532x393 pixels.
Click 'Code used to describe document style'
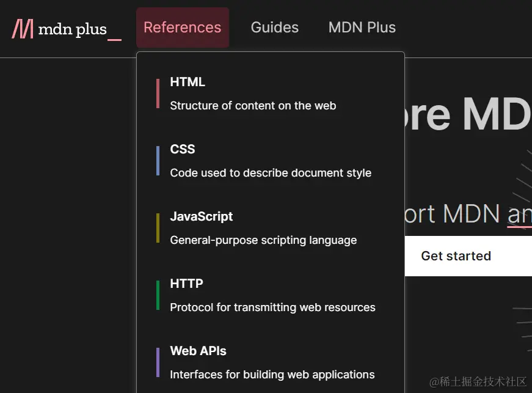pyautogui.click(x=271, y=173)
